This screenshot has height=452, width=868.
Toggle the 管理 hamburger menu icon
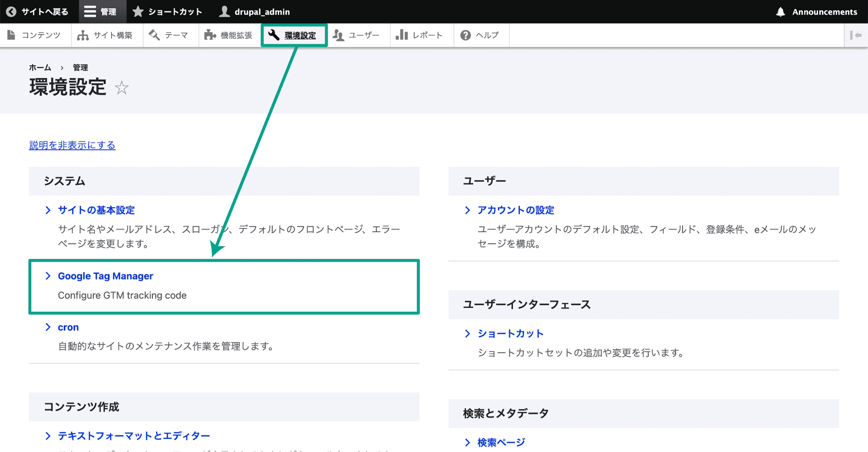pos(90,12)
